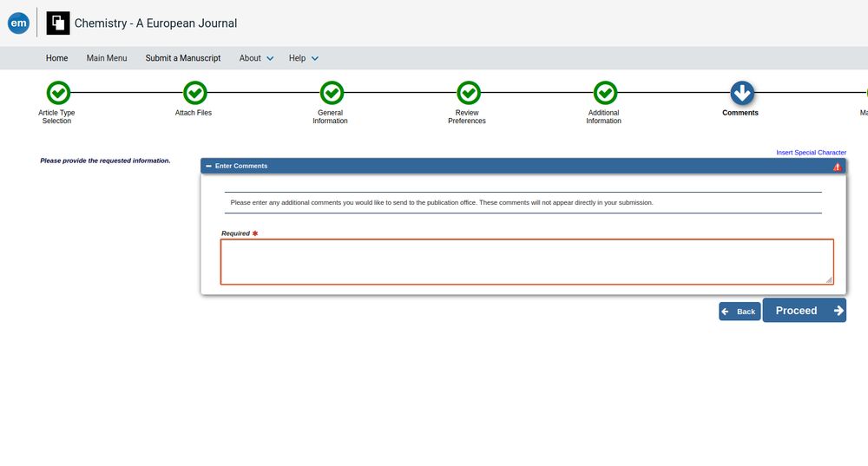The height and width of the screenshot is (466, 868).
Task: Click into the required comments text box
Action: pyautogui.click(x=527, y=262)
